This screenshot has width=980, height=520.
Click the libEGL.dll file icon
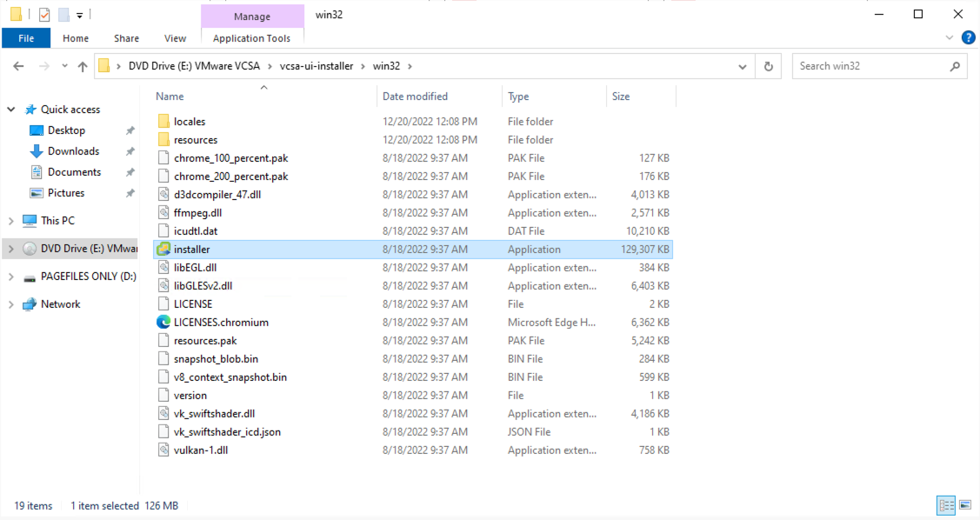[163, 268]
